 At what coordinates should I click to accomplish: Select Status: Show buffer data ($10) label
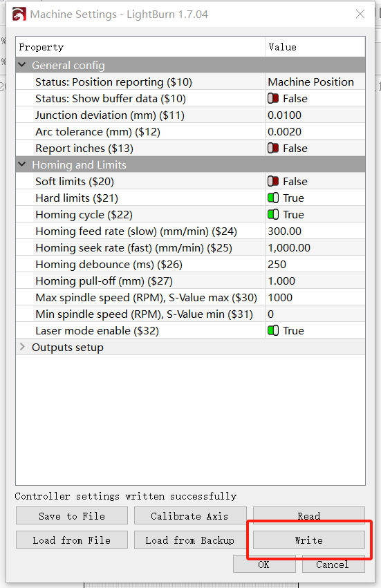(111, 99)
